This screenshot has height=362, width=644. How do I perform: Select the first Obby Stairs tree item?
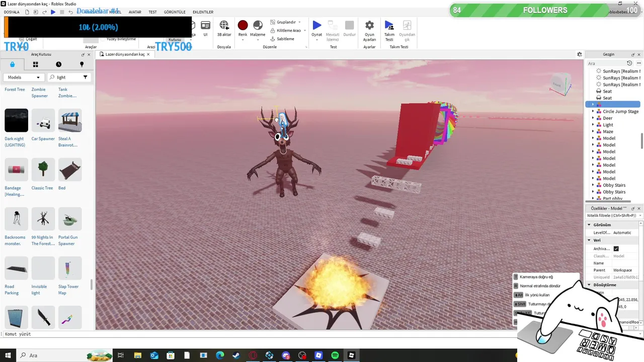point(614,185)
